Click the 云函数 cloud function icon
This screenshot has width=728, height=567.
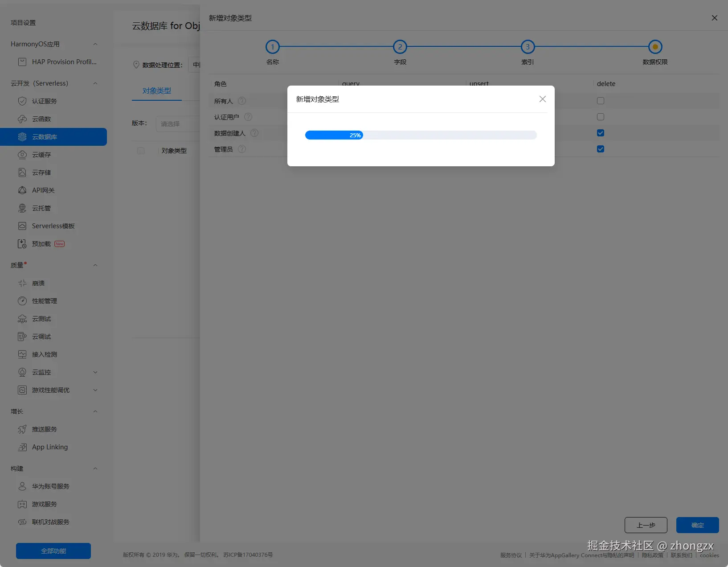(22, 119)
